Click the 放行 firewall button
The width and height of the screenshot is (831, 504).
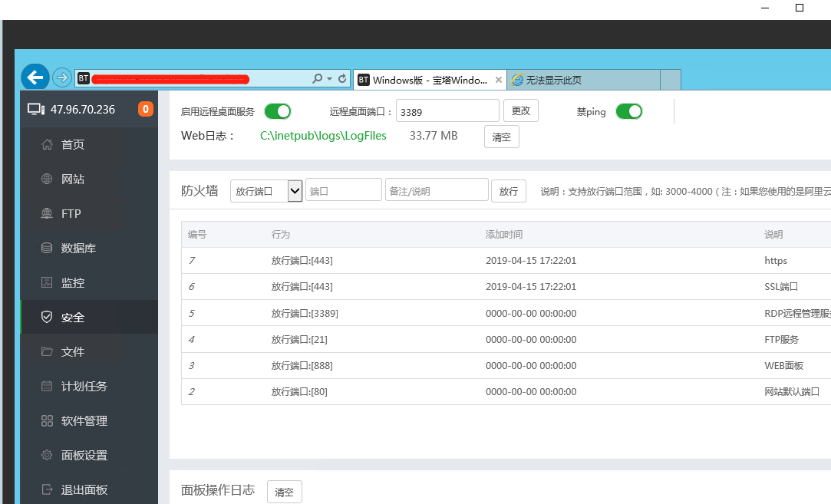pos(508,191)
